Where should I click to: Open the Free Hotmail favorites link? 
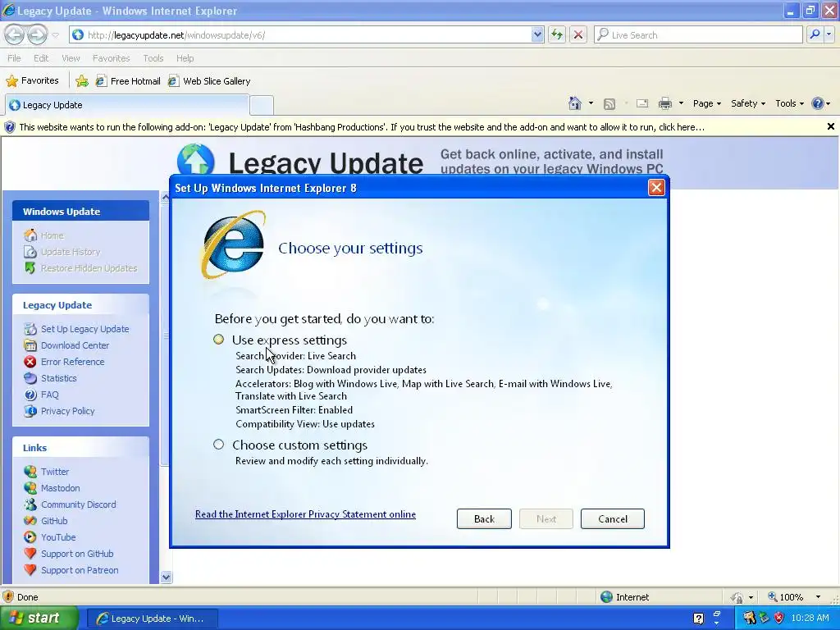coord(128,81)
